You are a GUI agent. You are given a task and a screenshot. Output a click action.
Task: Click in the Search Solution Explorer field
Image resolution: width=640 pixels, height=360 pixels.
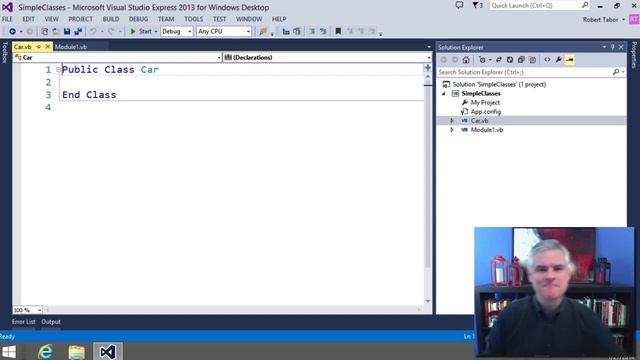[524, 72]
